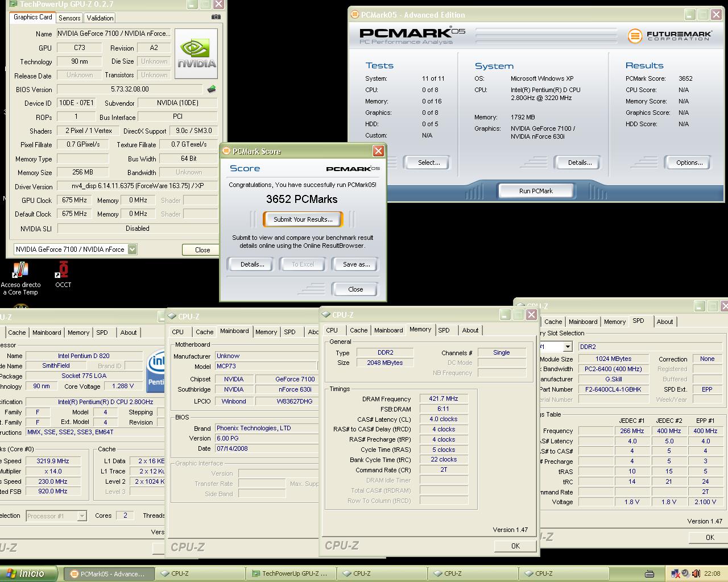728x582 pixels.
Task: Click the GPU-Z screenshot camera icon
Action: point(216,17)
